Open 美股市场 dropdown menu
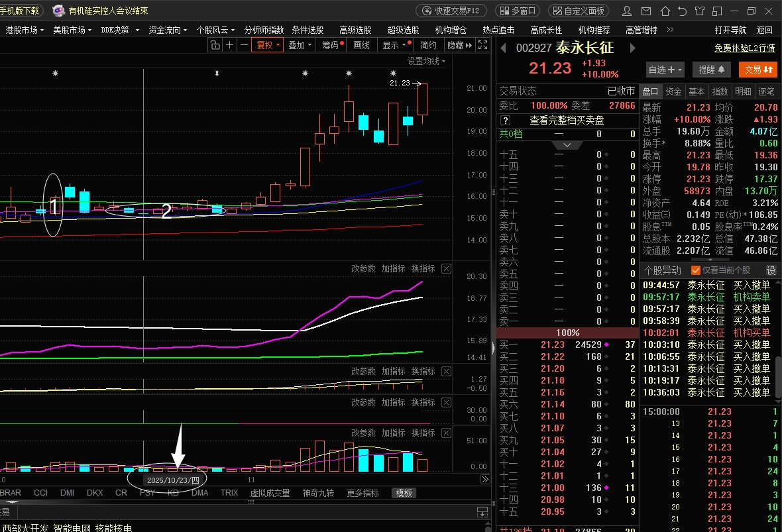Viewport: 782px width, 532px height. (72, 30)
